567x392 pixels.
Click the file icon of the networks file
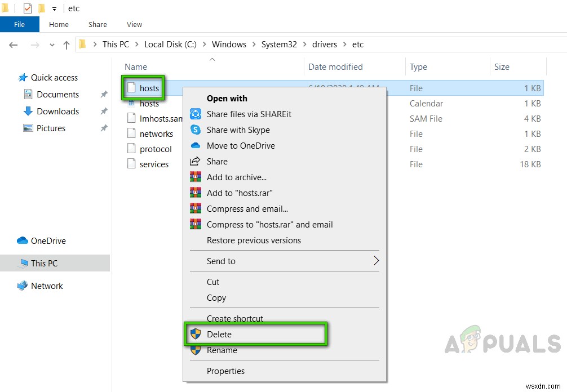[x=131, y=133]
